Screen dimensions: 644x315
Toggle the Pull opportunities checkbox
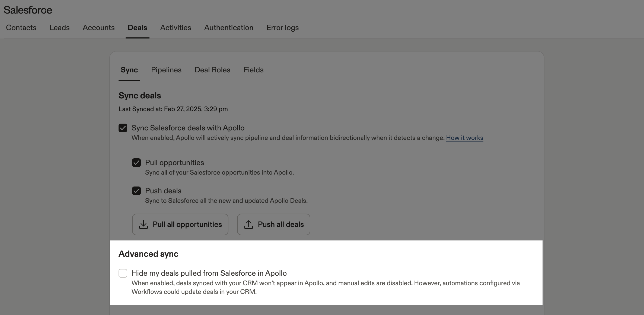[x=136, y=163]
